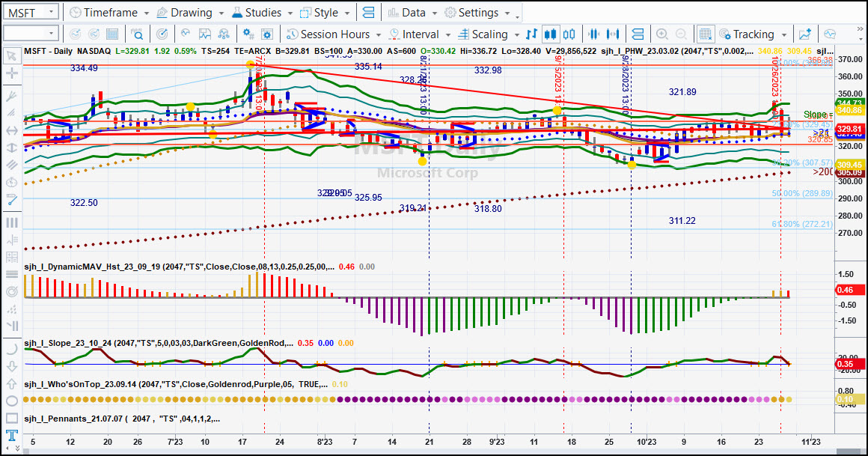Open the Tracking dropdown
The width and height of the screenshot is (868, 456).
point(753,34)
